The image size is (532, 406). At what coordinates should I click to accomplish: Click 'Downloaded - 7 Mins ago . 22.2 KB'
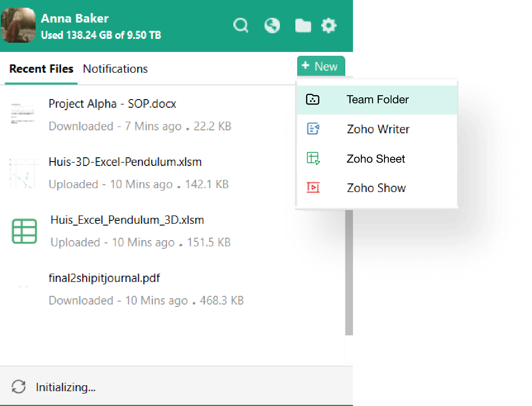[x=140, y=126]
